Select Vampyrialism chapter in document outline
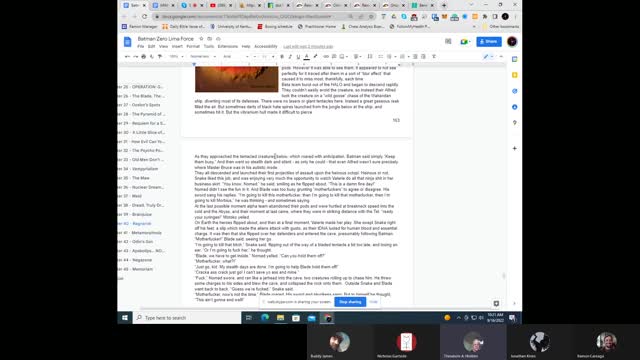 (x=144, y=169)
